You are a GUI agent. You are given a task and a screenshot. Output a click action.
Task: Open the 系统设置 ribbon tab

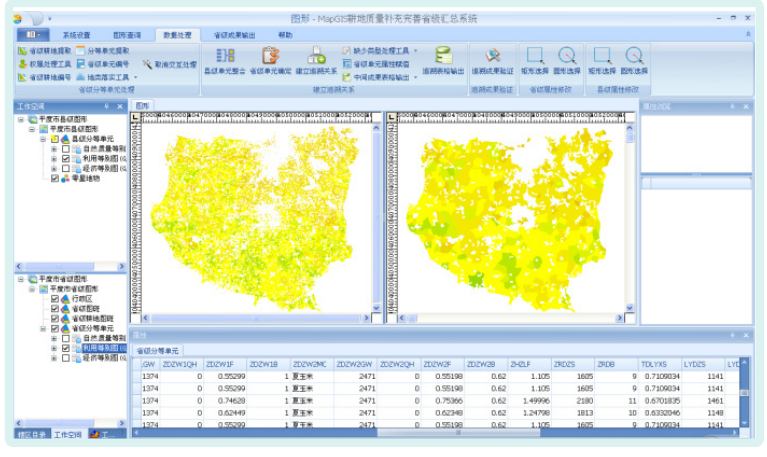click(77, 35)
